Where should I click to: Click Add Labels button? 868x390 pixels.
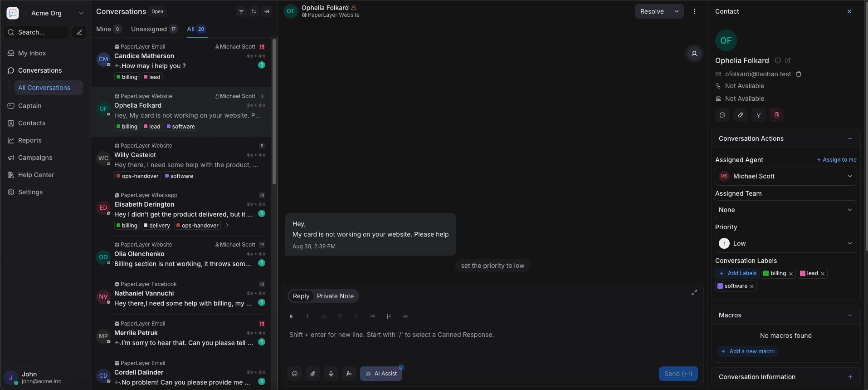738,273
